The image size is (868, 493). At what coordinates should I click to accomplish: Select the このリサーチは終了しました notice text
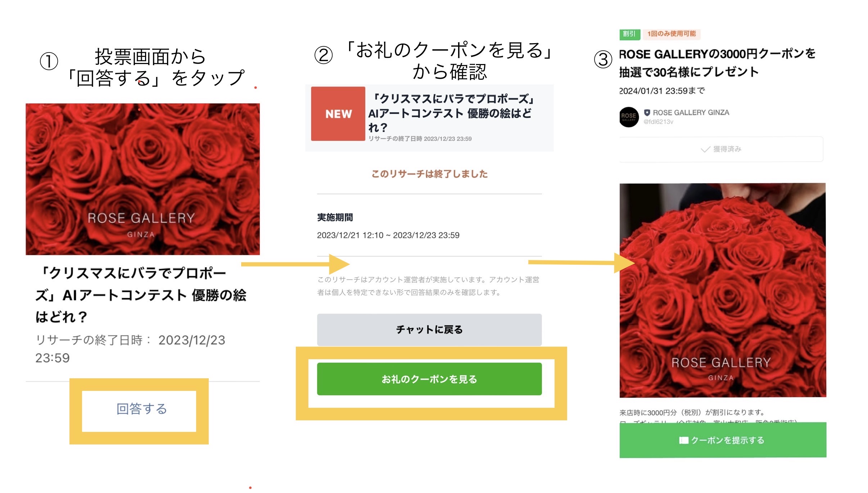(429, 174)
